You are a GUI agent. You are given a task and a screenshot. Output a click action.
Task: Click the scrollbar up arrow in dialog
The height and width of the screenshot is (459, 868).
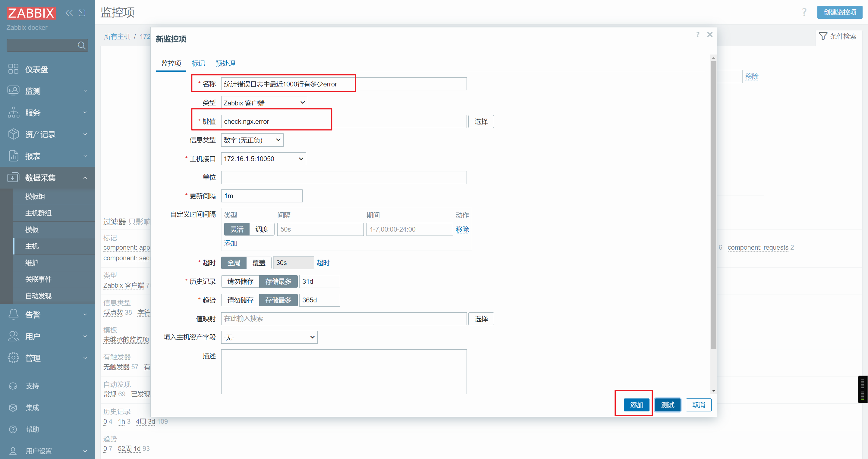pos(714,58)
